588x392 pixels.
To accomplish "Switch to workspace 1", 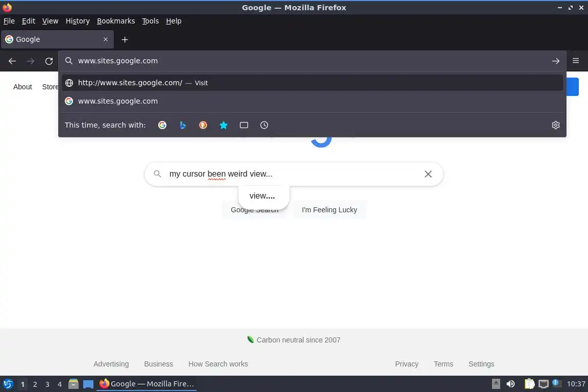I will click(22, 384).
